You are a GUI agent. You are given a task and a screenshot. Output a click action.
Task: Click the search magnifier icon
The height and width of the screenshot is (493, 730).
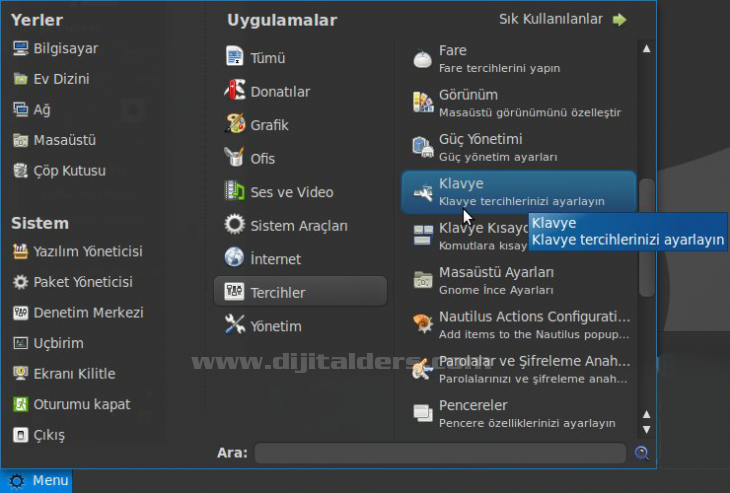click(642, 452)
